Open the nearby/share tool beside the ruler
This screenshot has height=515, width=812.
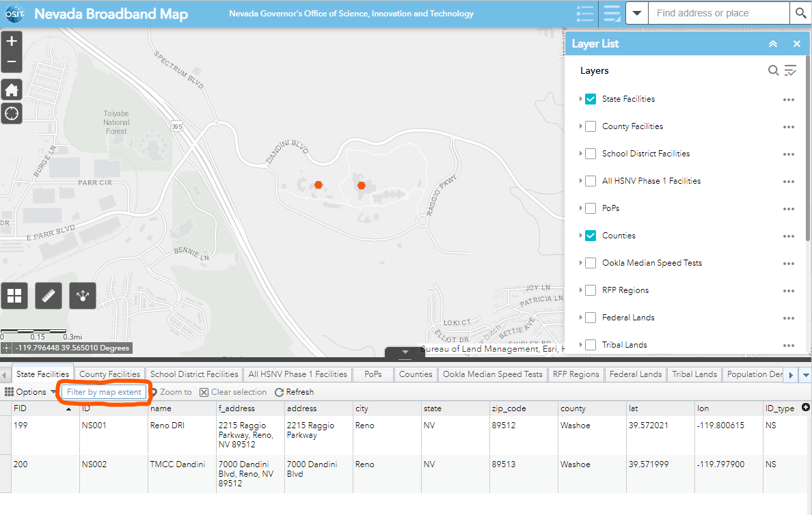pos(82,295)
